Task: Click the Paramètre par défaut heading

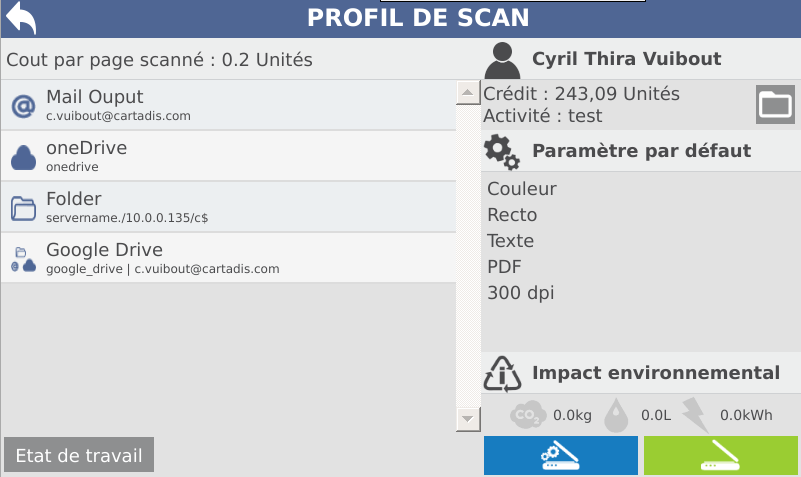Action: tap(641, 151)
